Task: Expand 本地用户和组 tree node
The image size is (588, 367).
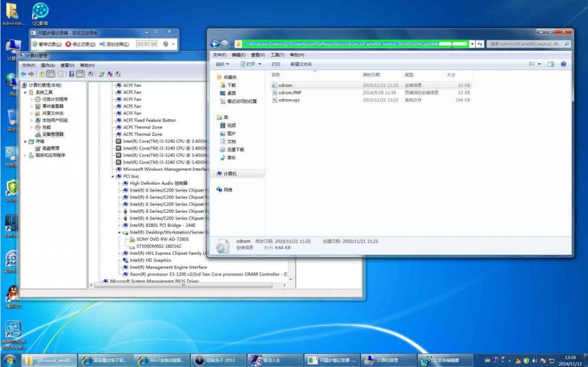Action: pos(32,120)
